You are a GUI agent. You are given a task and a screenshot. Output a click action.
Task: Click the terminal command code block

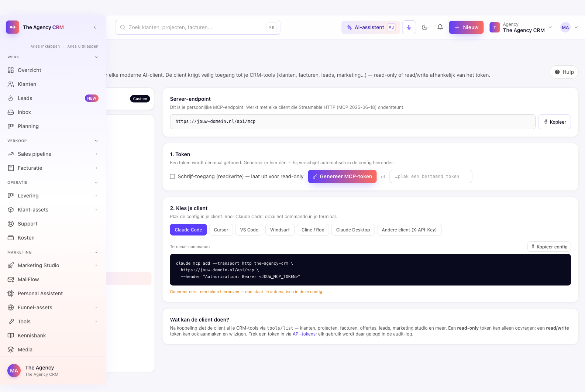pyautogui.click(x=370, y=270)
